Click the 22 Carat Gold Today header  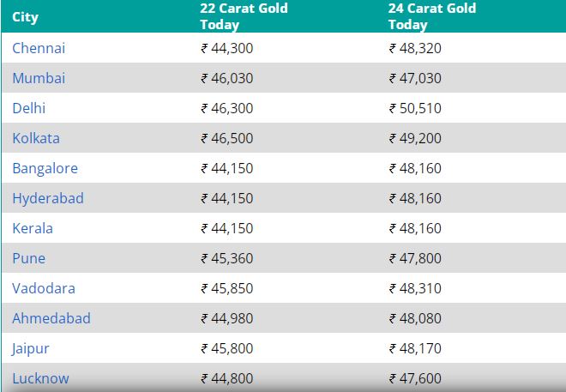(x=244, y=16)
